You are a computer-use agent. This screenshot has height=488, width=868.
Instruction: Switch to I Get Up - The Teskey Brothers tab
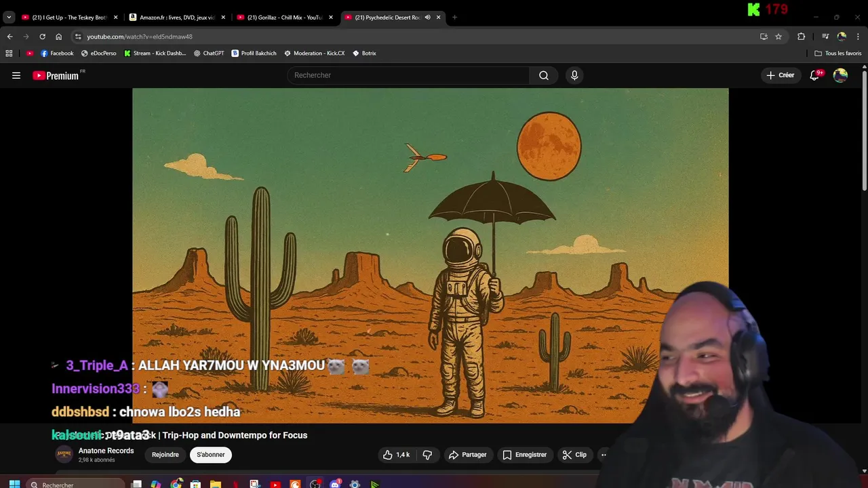tap(68, 17)
